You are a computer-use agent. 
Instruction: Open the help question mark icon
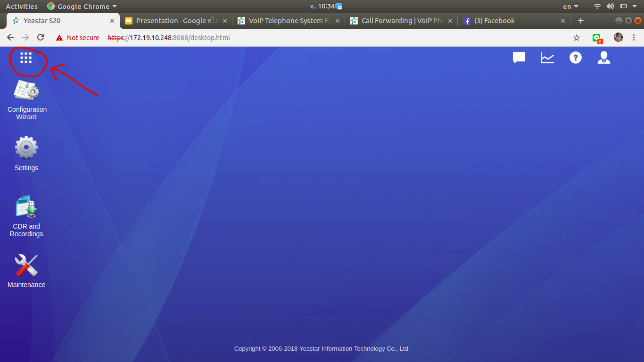click(x=576, y=58)
